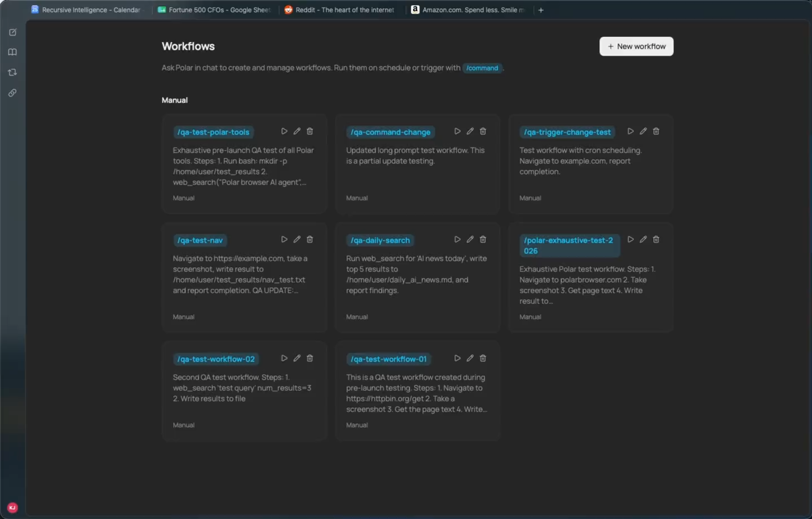Edit the /qa-test-workflow-02 workflow
Image resolution: width=812 pixels, height=519 pixels.
click(297, 359)
